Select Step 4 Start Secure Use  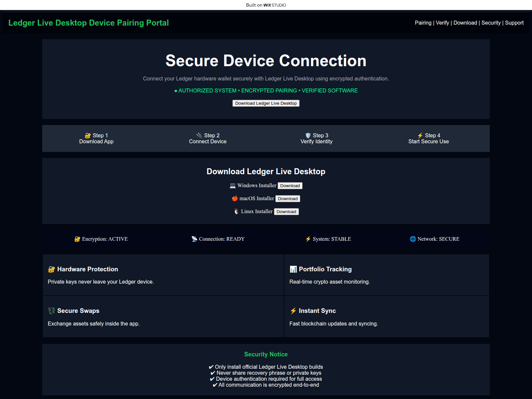pos(429,138)
